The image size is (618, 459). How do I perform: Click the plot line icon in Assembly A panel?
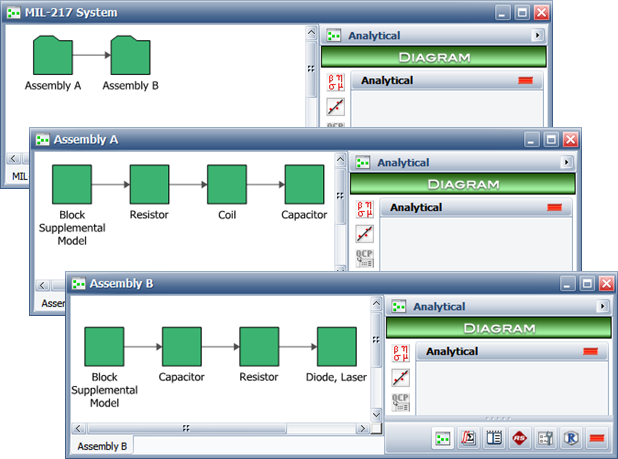[x=364, y=234]
